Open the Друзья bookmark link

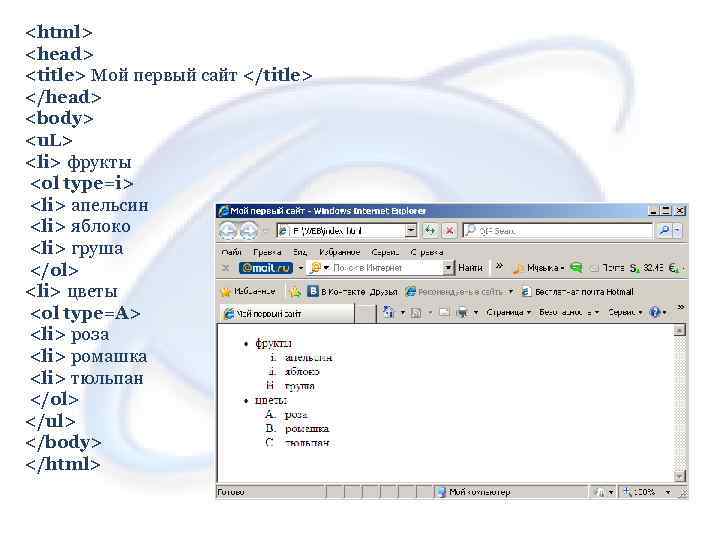(383, 292)
